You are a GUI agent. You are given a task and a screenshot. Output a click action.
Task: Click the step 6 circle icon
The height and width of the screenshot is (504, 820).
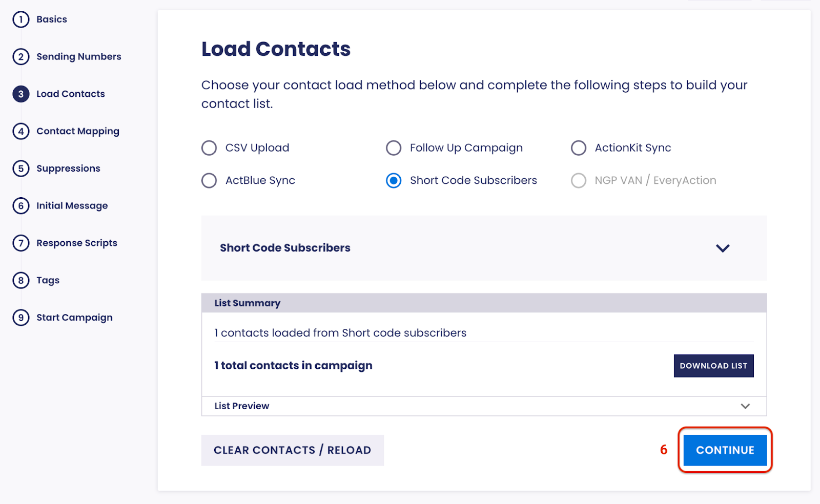(21, 206)
